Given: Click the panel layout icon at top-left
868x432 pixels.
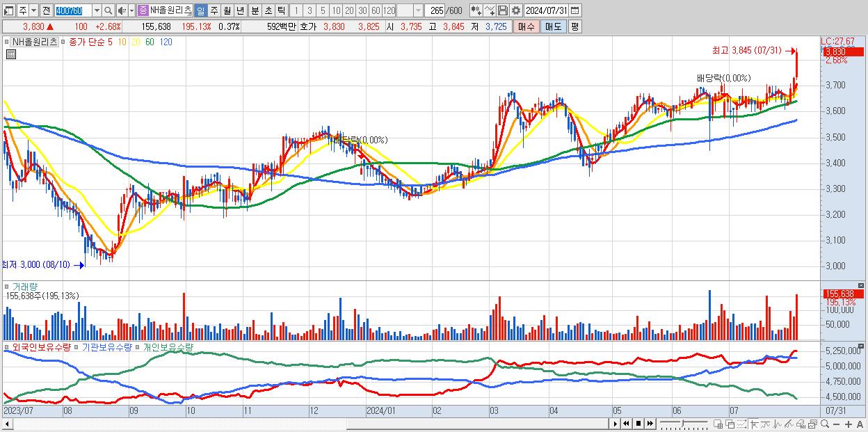Looking at the screenshot, I should (x=9, y=10).
